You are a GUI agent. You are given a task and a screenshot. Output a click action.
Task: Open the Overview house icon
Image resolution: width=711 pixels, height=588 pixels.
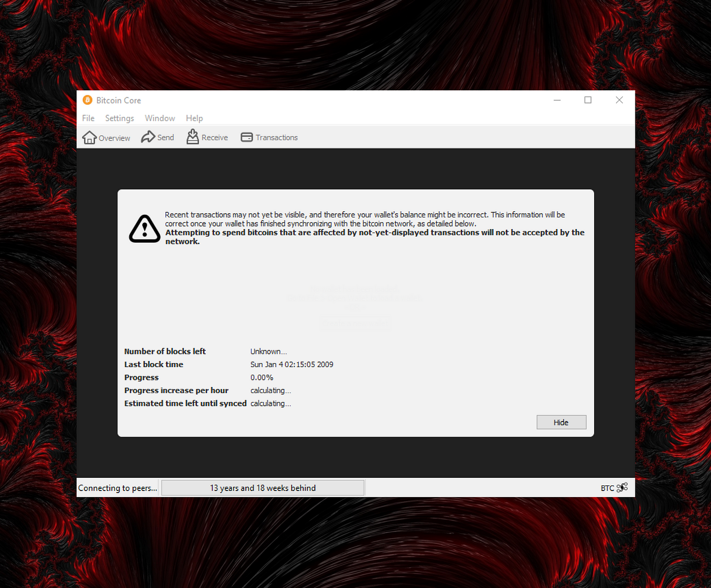click(x=89, y=138)
